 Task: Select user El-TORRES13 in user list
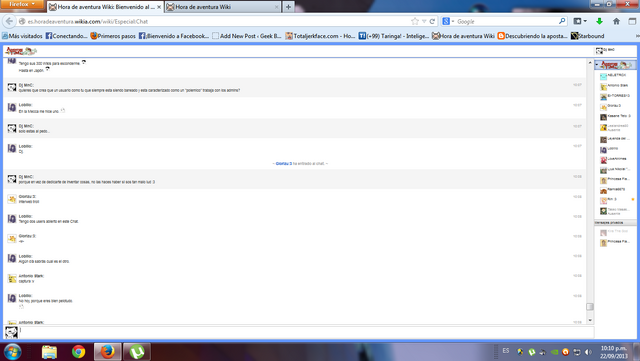[x=615, y=96]
